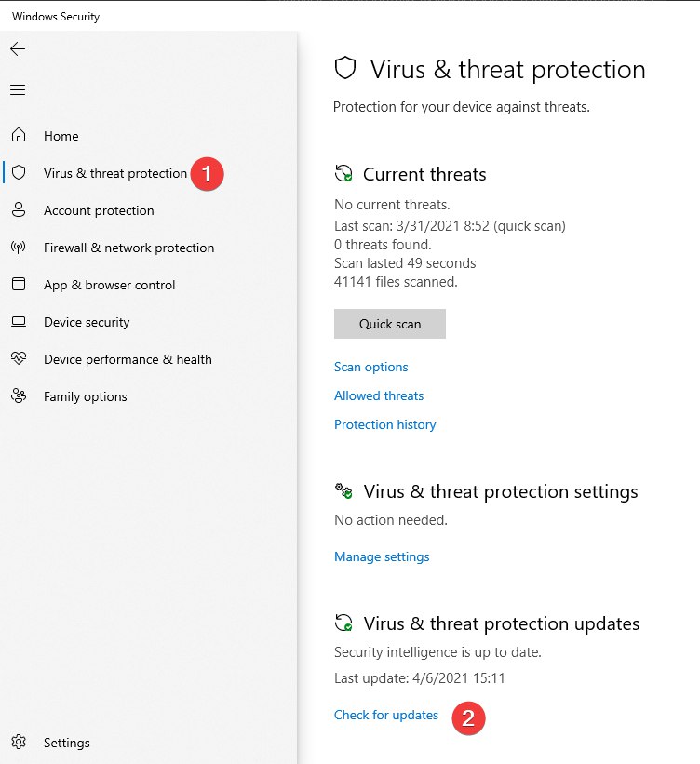Open Protection history

coord(385,424)
